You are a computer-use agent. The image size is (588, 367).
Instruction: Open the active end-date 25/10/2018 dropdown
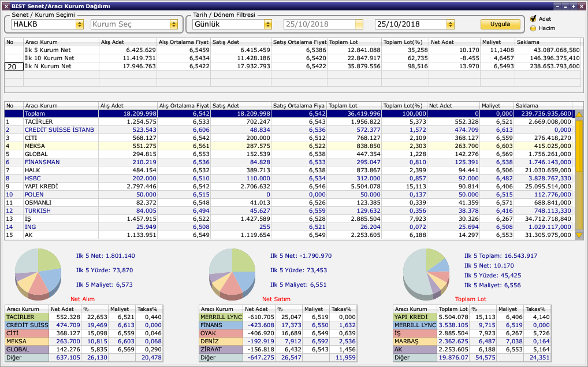point(450,24)
